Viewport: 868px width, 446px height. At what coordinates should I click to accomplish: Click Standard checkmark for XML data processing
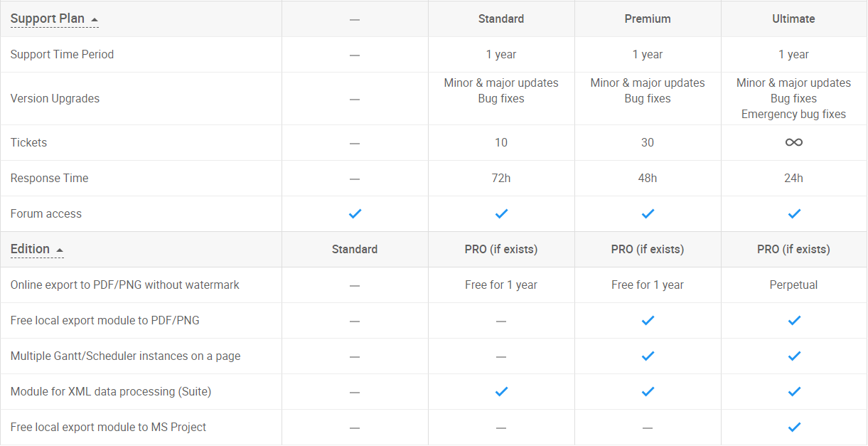click(x=501, y=391)
